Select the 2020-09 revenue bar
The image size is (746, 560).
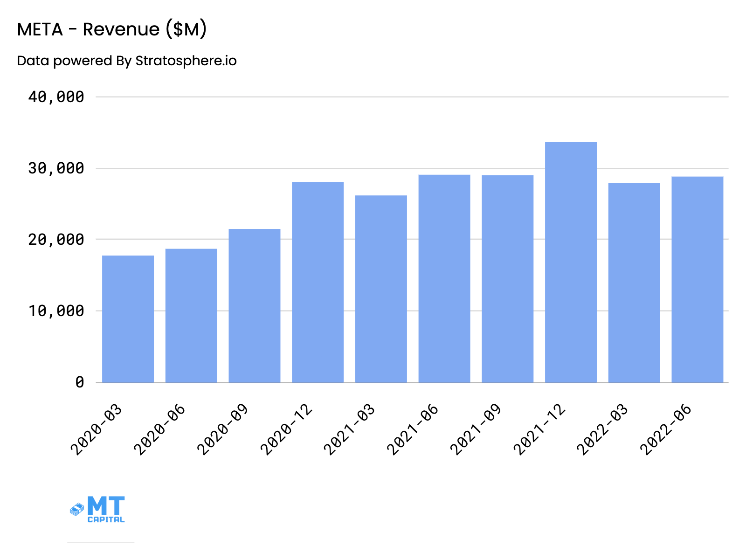[254, 305]
